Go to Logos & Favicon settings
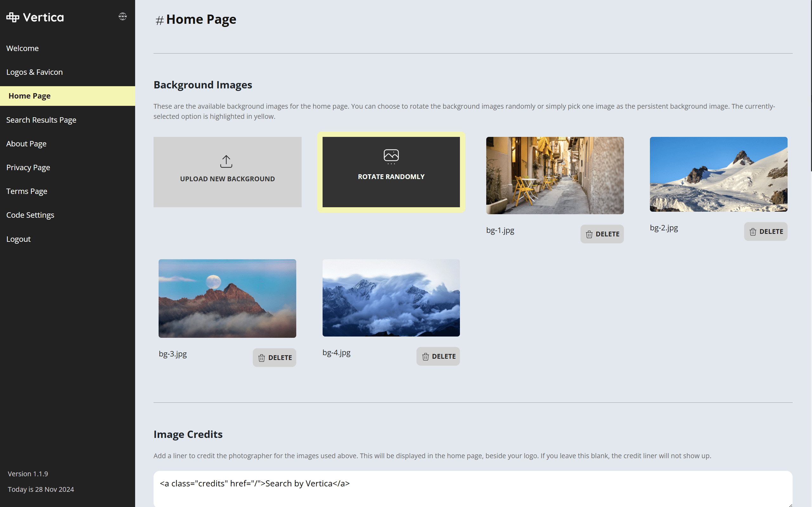This screenshot has height=507, width=812. (34, 72)
